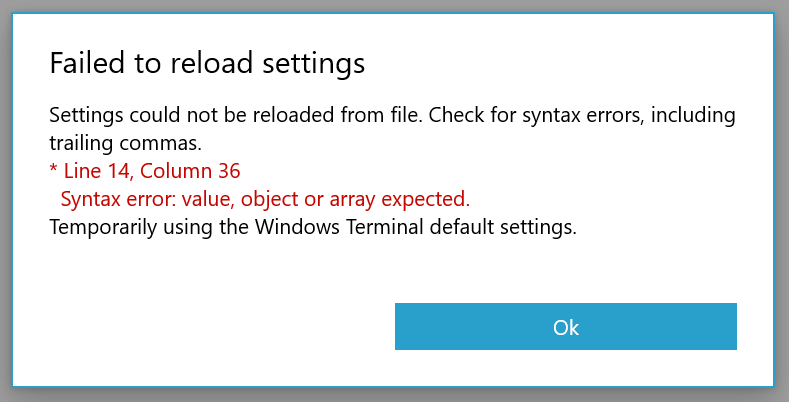
Task: Click the red word "expected."
Action: point(427,198)
